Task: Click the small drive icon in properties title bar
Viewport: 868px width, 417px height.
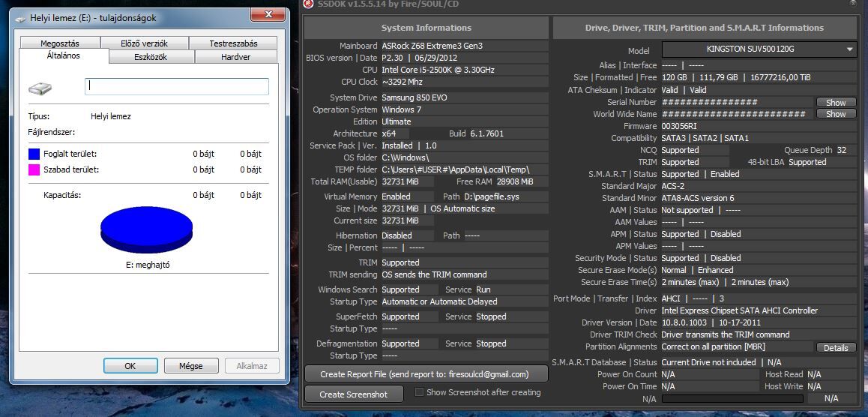Action: [20, 18]
